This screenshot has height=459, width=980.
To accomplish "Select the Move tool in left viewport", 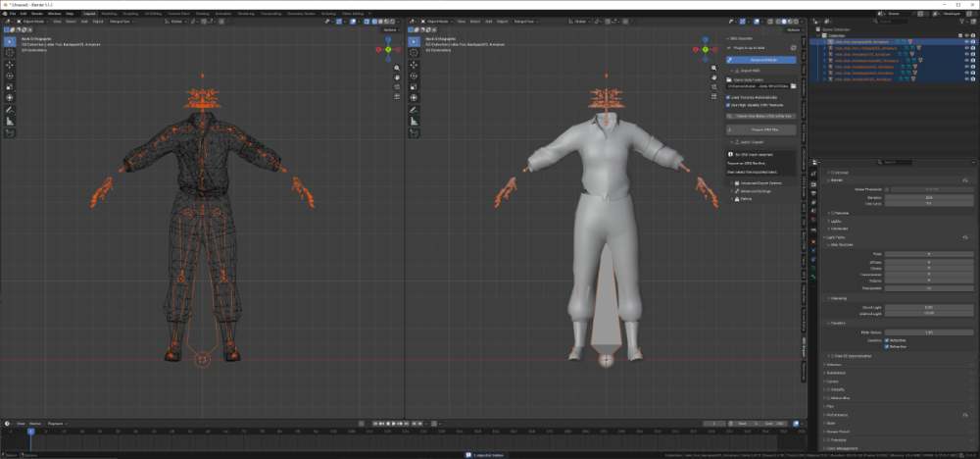I will click(x=10, y=65).
